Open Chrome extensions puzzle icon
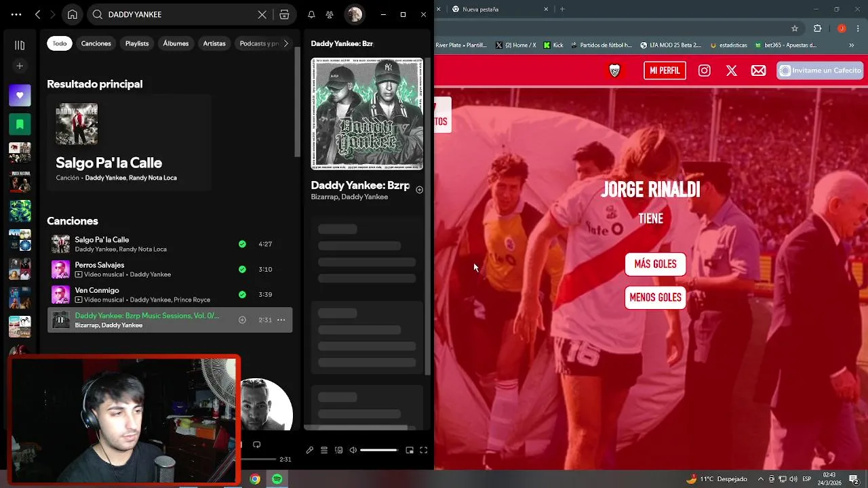Screen dimensions: 868x488 (x=817, y=28)
